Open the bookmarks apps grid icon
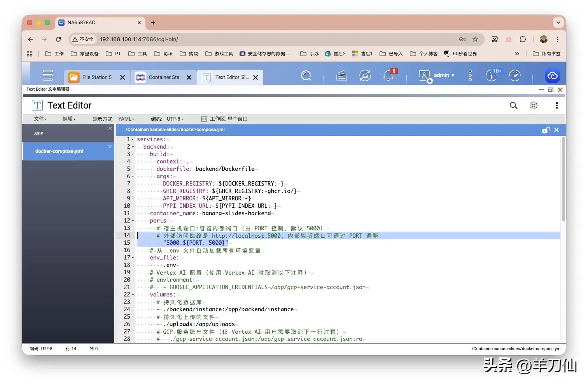 coord(30,54)
